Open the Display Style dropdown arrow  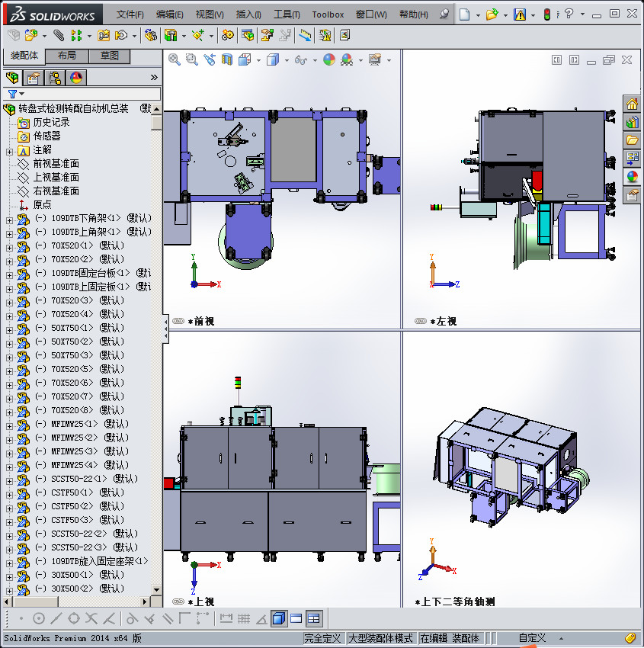click(x=287, y=60)
